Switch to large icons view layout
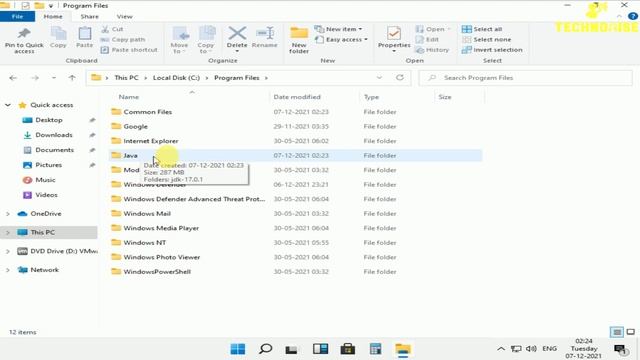640x360 pixels. [x=631, y=332]
